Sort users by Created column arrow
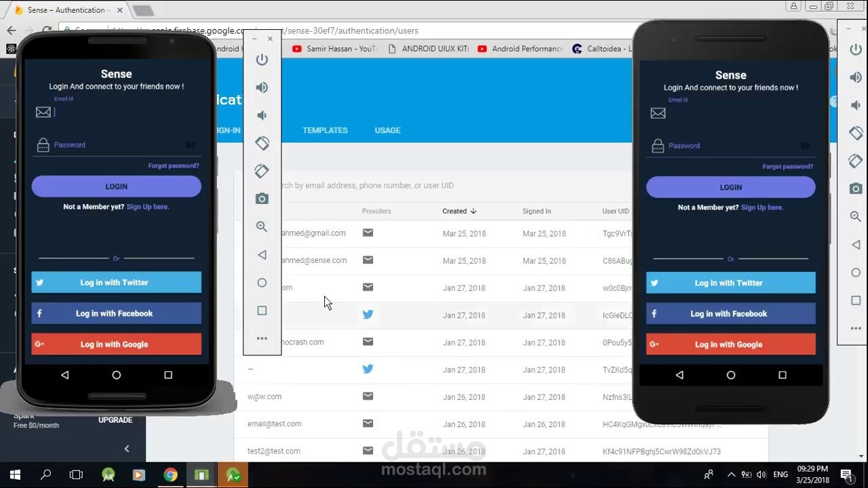 point(473,211)
